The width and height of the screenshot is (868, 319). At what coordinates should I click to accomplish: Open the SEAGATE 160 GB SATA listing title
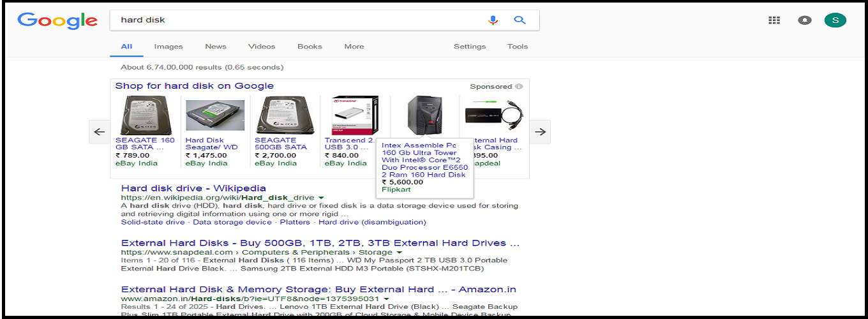coord(145,144)
